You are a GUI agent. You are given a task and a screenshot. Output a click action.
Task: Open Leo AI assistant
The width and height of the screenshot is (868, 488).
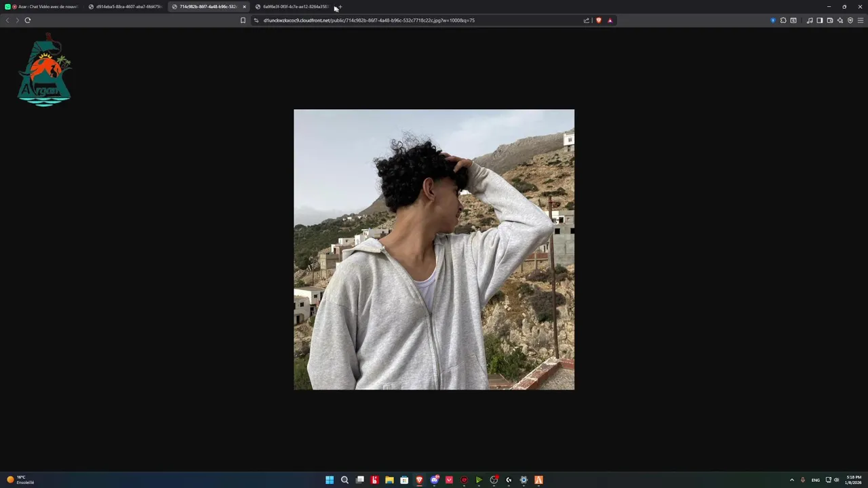[840, 20]
